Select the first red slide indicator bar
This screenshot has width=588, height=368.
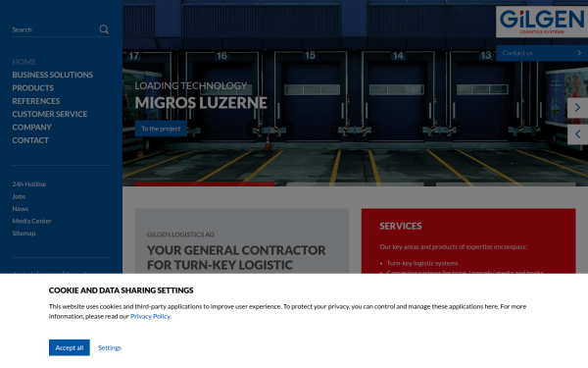pos(205,184)
